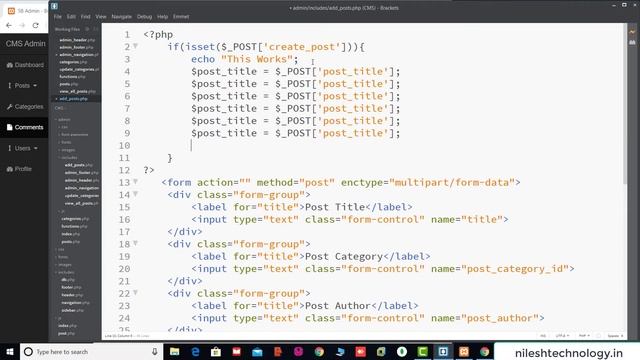The image size is (640, 360).
Task: Open the Help menu
Action: (162, 17)
